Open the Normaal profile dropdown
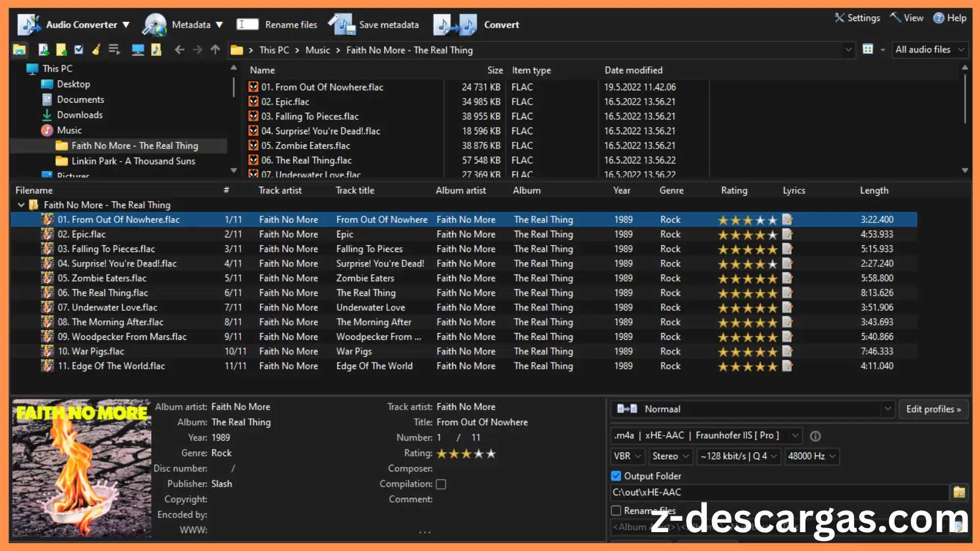 [888, 409]
